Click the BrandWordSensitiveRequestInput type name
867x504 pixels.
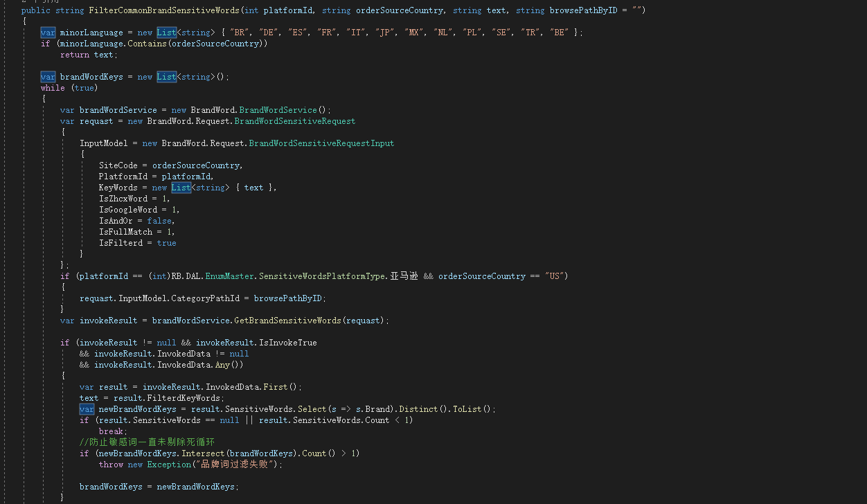pos(322,143)
